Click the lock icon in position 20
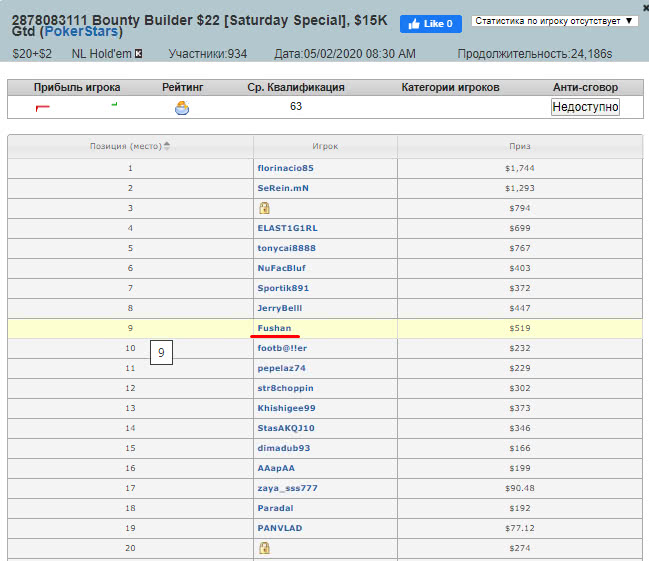The height and width of the screenshot is (561, 649). point(264,548)
